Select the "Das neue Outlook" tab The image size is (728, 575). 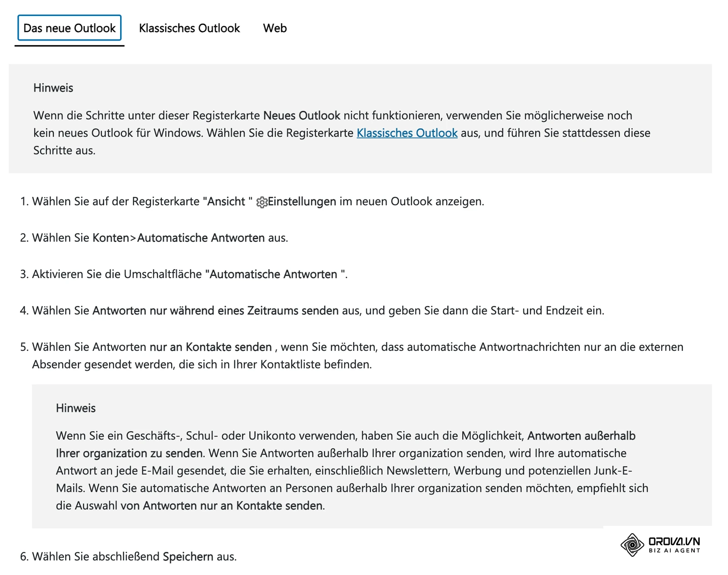click(x=70, y=28)
